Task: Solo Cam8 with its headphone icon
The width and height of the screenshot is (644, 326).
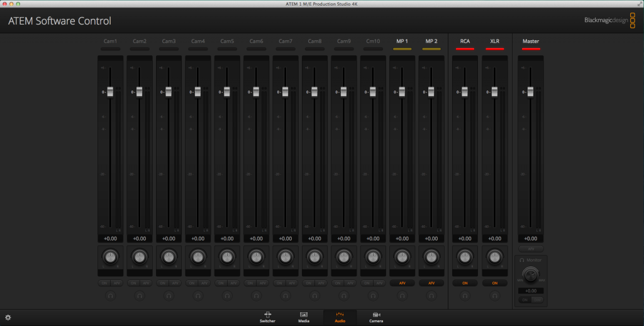Action: pos(314,295)
